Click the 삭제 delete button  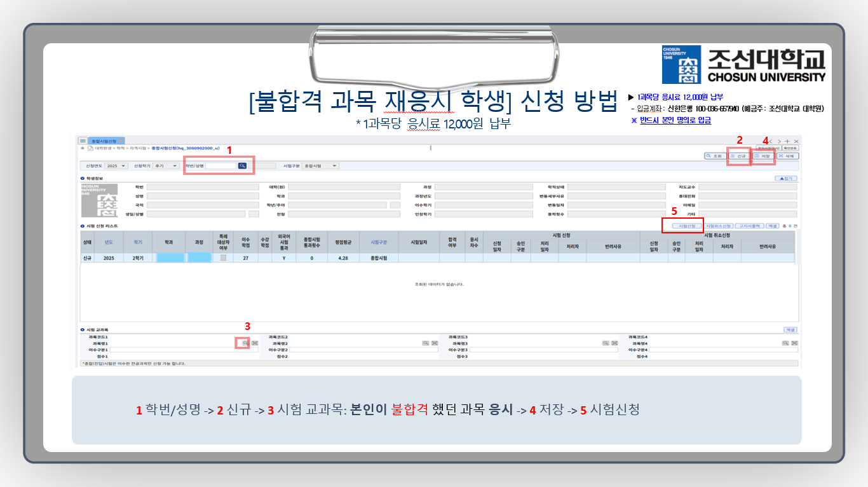pyautogui.click(x=787, y=156)
